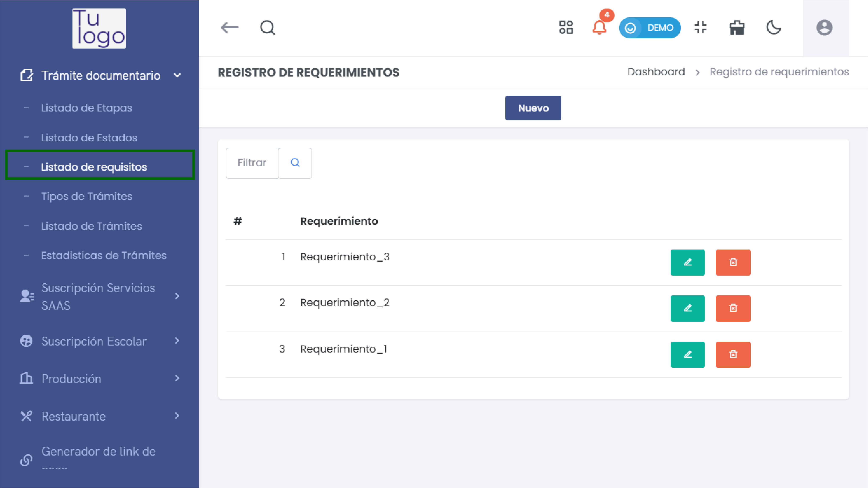Expand the Producción section

point(178,378)
